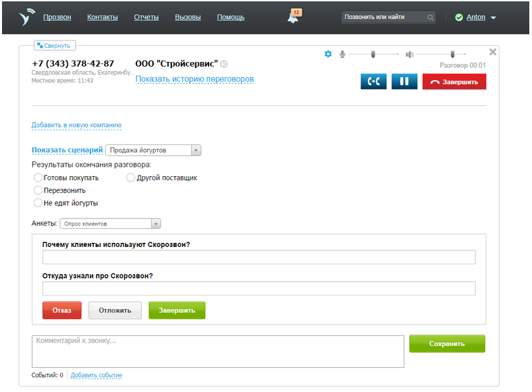This screenshot has height=392, width=532.
Task: Click the answer field for Откуда узнали про Скорозвон
Action: tap(259, 288)
